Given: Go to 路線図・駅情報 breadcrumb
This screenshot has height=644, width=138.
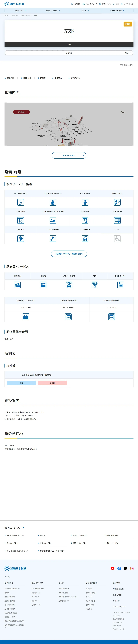Looking at the screenshot, I should 26,16.
